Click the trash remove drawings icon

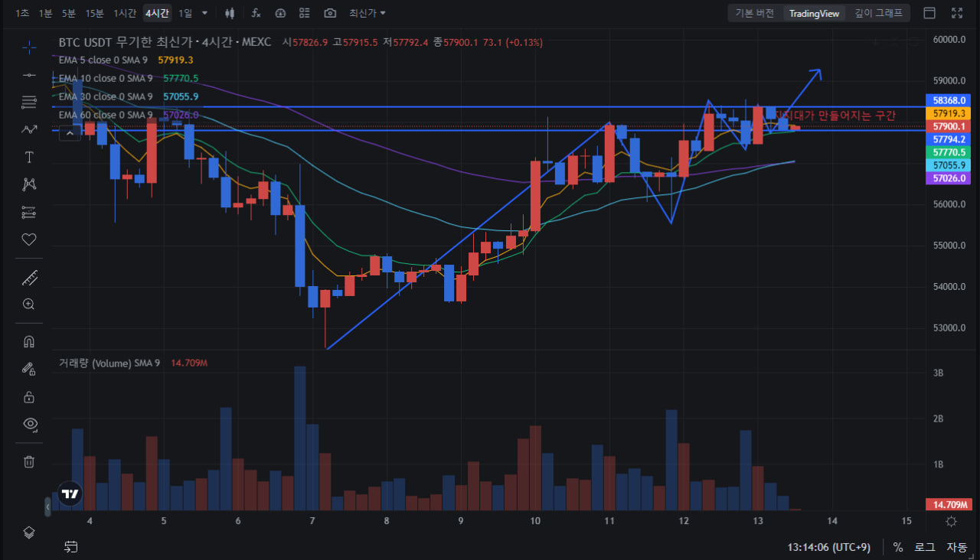tap(29, 461)
